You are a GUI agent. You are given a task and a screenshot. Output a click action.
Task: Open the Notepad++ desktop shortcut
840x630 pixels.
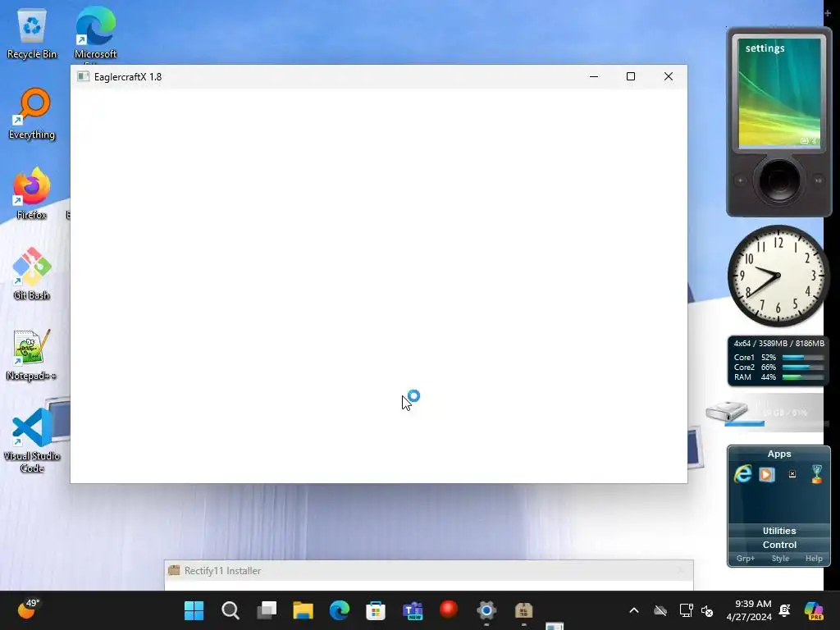(32, 354)
